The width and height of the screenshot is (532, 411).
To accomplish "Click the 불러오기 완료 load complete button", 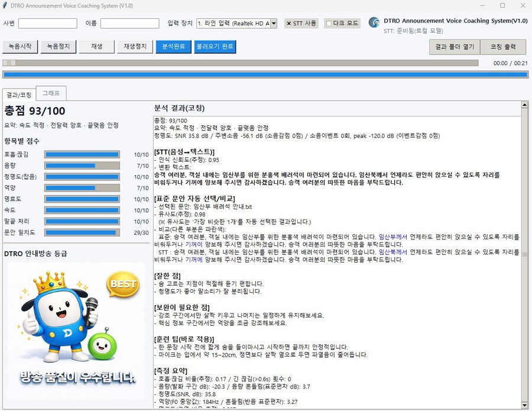I will click(x=215, y=46).
